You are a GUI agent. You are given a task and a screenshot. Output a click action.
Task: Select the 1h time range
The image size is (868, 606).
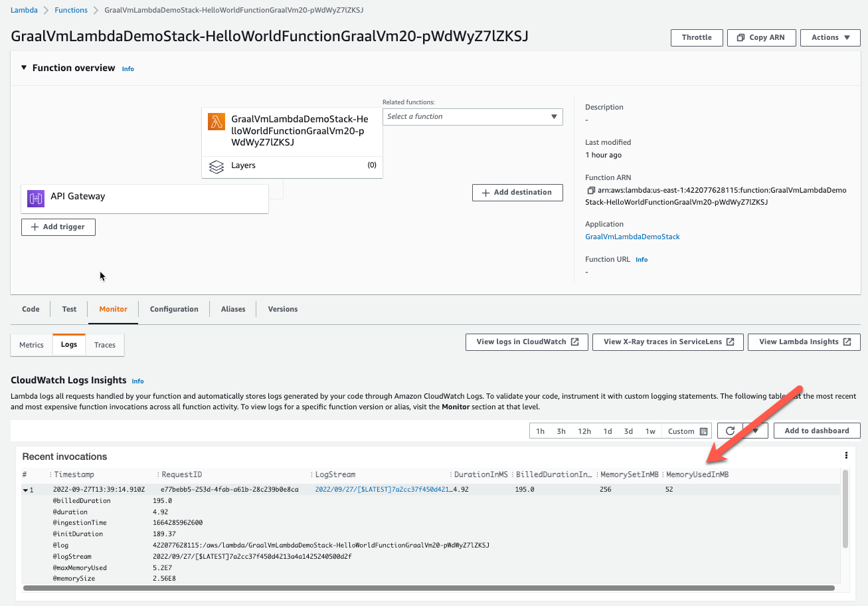[541, 431]
